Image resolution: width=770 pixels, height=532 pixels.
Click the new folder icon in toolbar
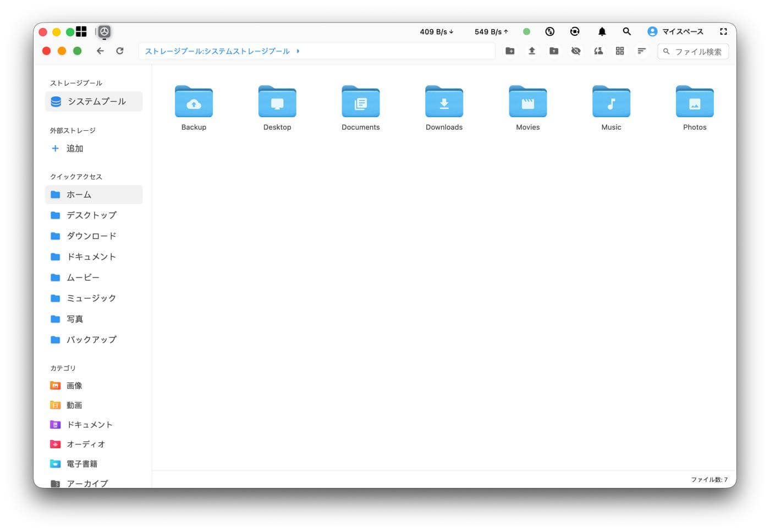click(510, 51)
